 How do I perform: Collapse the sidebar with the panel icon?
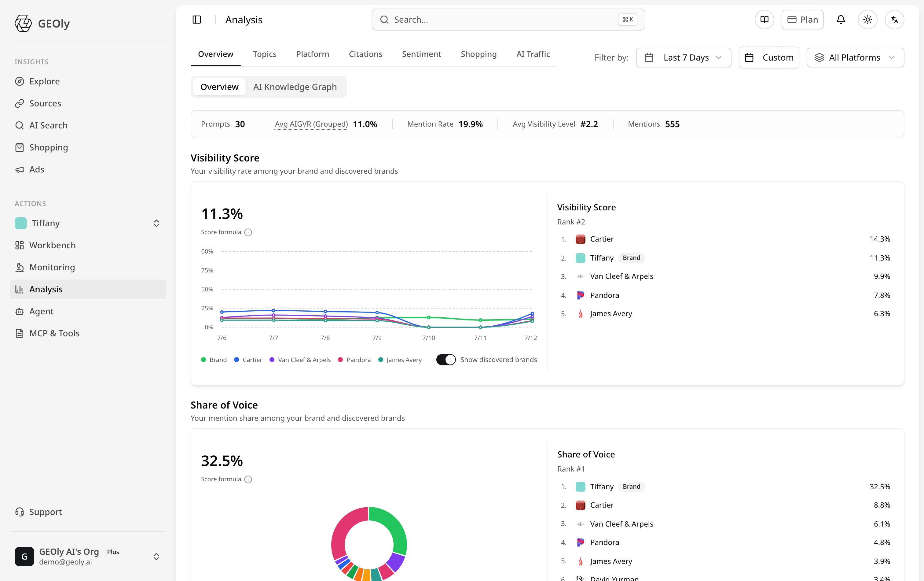(196, 20)
